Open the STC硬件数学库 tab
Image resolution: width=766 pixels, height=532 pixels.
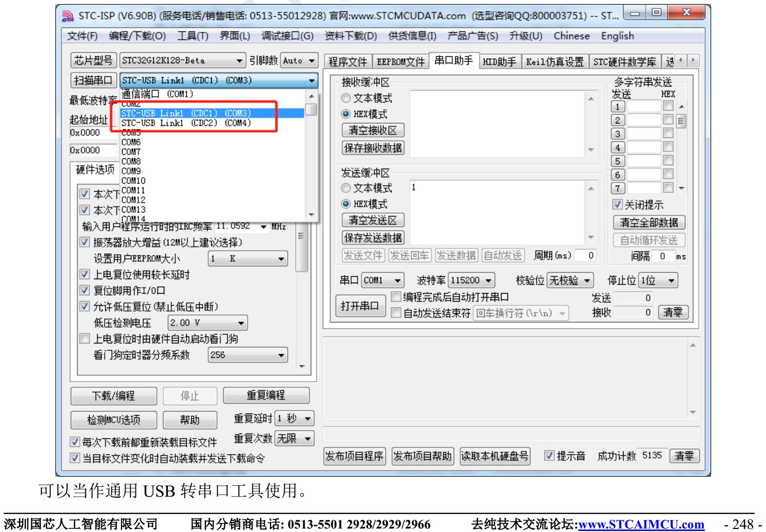coord(625,62)
